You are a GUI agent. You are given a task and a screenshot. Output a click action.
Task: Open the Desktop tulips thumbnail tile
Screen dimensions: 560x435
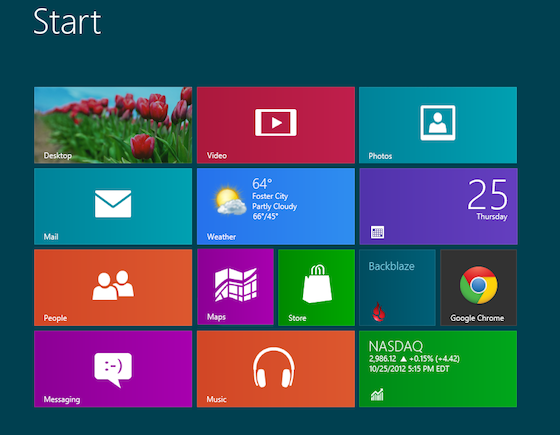113,125
